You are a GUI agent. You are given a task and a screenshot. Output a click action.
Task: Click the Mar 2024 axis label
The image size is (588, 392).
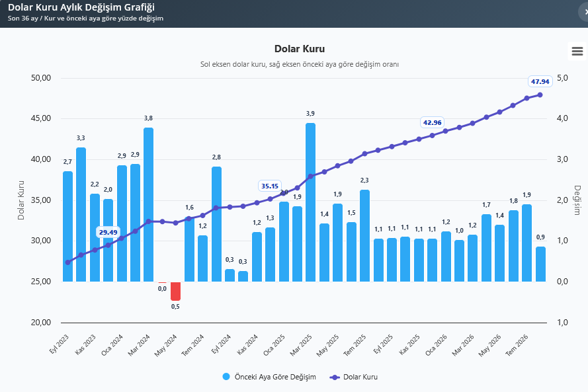139,345
